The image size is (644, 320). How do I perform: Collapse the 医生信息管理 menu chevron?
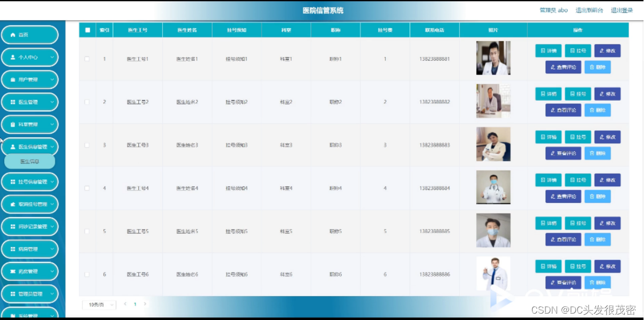pos(52,146)
